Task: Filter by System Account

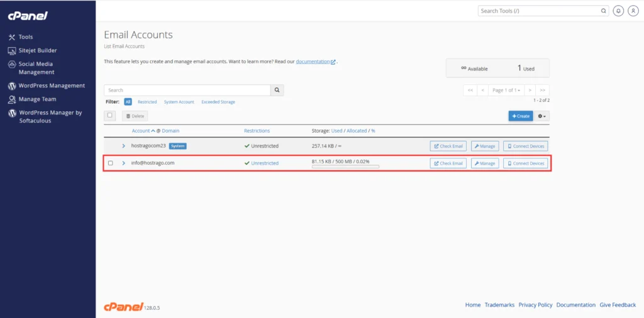Action: [x=179, y=102]
